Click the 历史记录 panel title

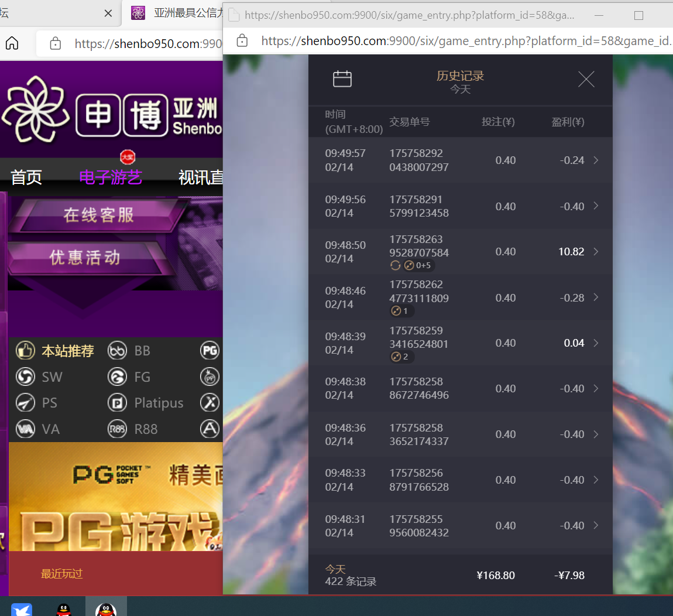pyautogui.click(x=460, y=76)
